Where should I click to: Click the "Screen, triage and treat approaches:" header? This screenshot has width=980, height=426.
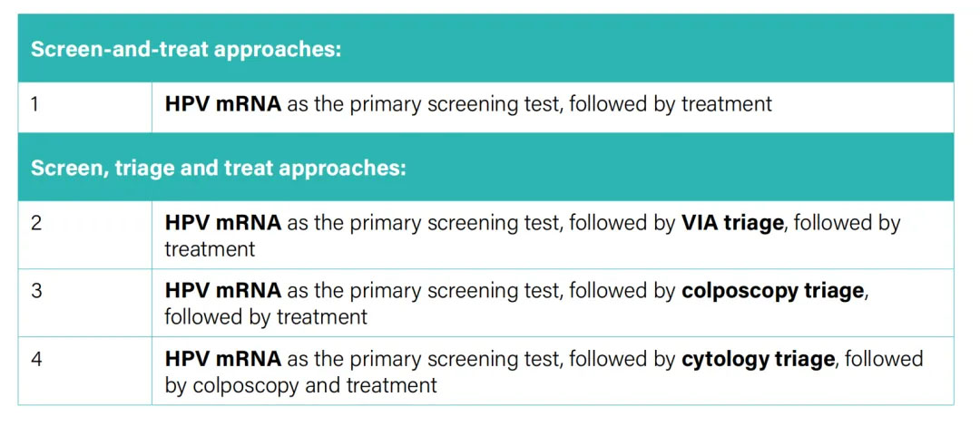218,168
